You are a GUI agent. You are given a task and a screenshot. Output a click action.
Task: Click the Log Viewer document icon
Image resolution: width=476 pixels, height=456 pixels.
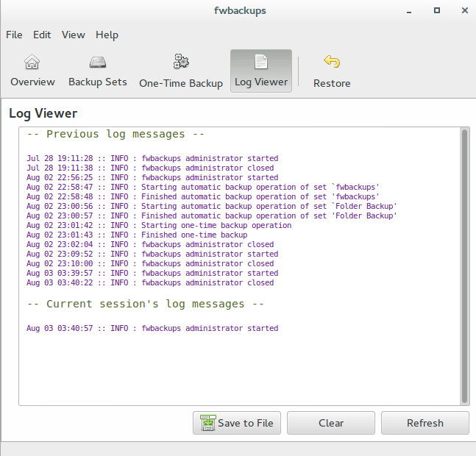(x=261, y=62)
